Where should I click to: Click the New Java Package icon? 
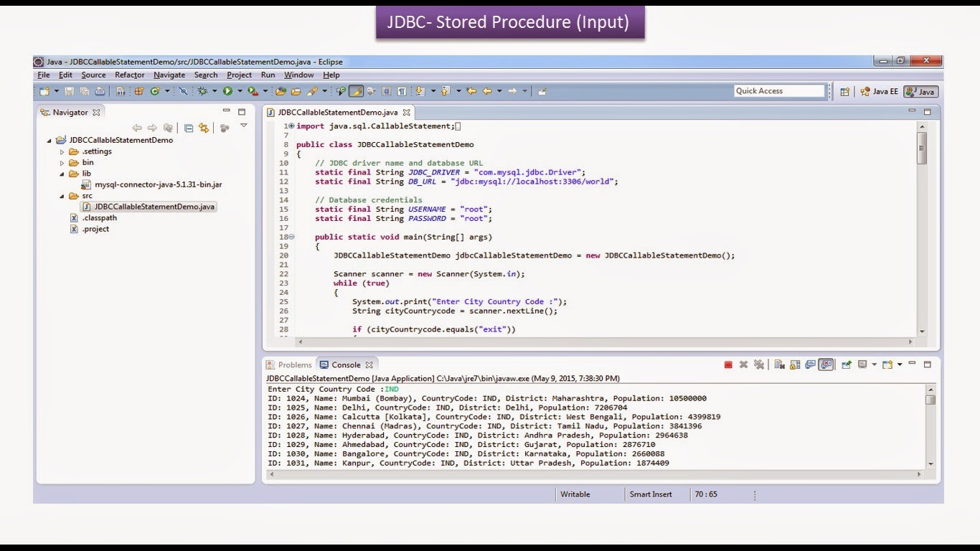pos(138,91)
